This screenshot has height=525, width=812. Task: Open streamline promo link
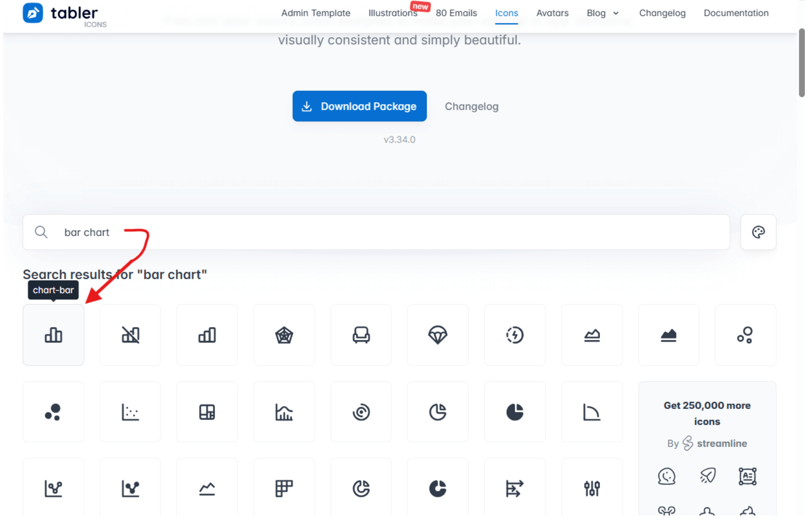click(707, 443)
